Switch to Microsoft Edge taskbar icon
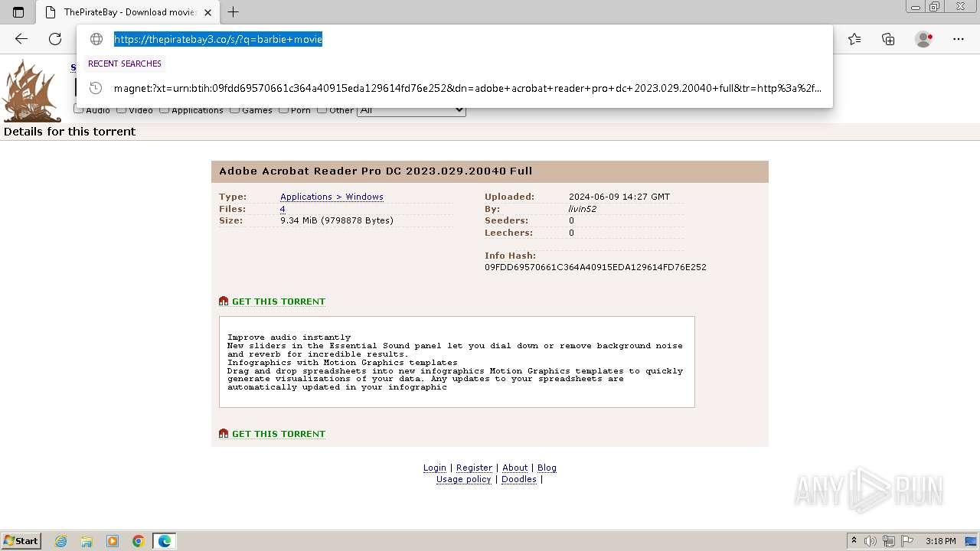 [165, 541]
